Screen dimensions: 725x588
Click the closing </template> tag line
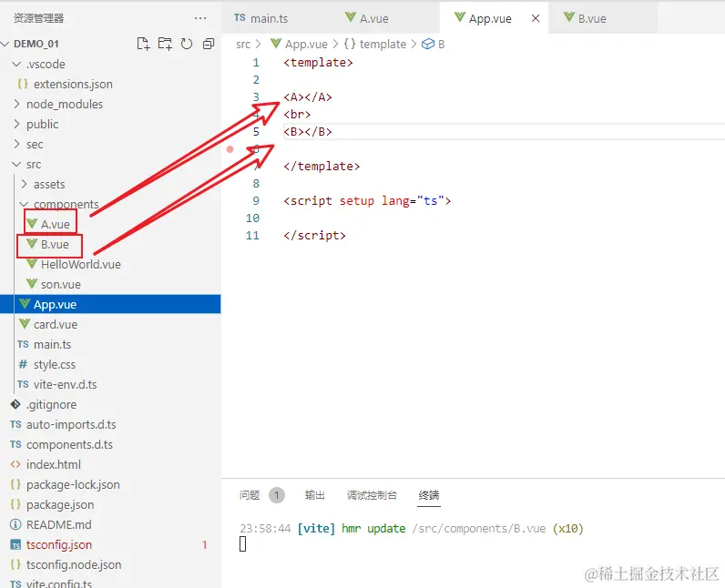pyautogui.click(x=322, y=167)
